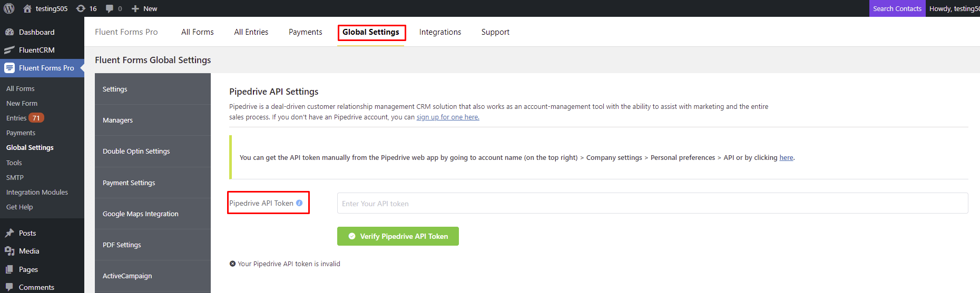980x293 pixels.
Task: Visit site via home icon testing505
Action: [x=27, y=8]
